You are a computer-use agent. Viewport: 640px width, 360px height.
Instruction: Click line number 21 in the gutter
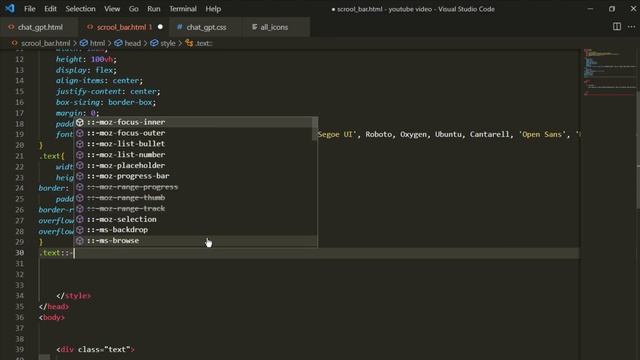[20, 156]
